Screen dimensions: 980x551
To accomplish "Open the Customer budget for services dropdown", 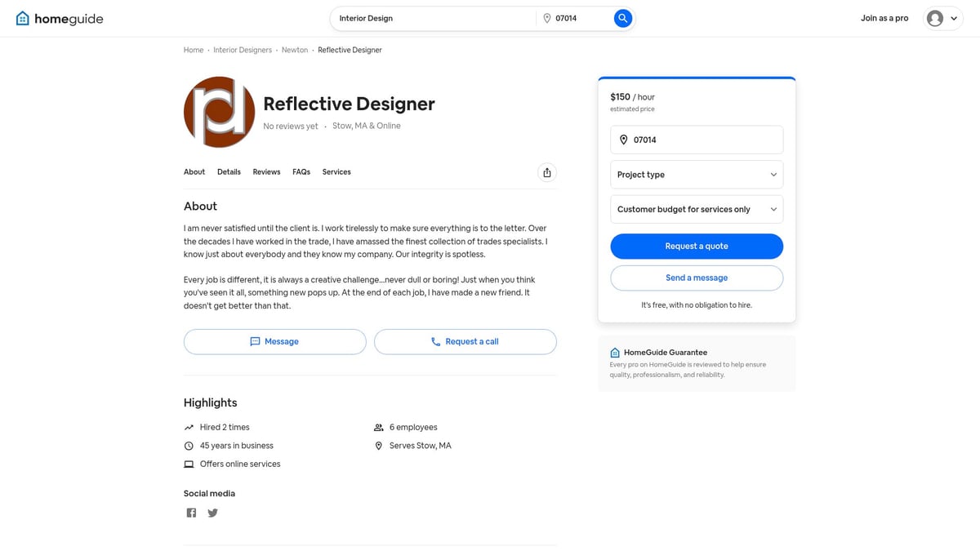I will click(x=697, y=209).
